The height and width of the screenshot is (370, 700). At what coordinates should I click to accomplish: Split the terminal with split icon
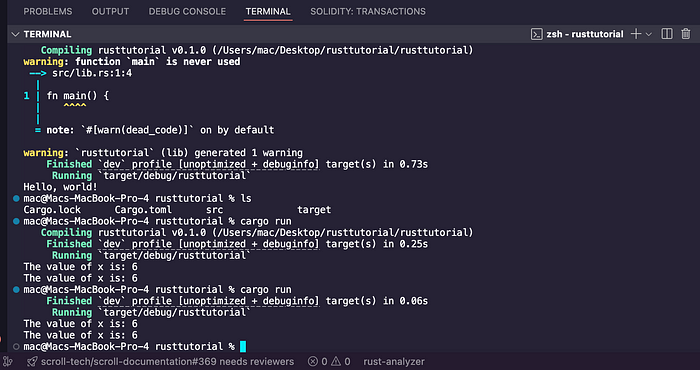click(x=667, y=34)
